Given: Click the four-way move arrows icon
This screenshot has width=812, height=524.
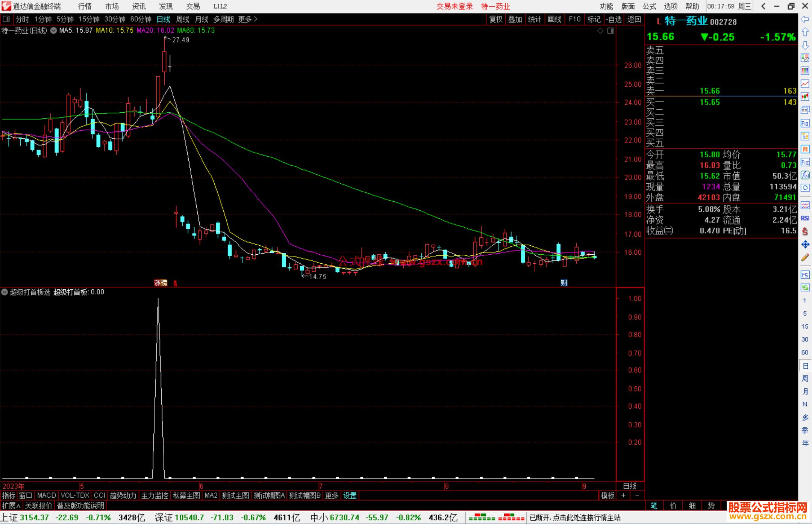Looking at the screenshot, I should tap(805, 245).
